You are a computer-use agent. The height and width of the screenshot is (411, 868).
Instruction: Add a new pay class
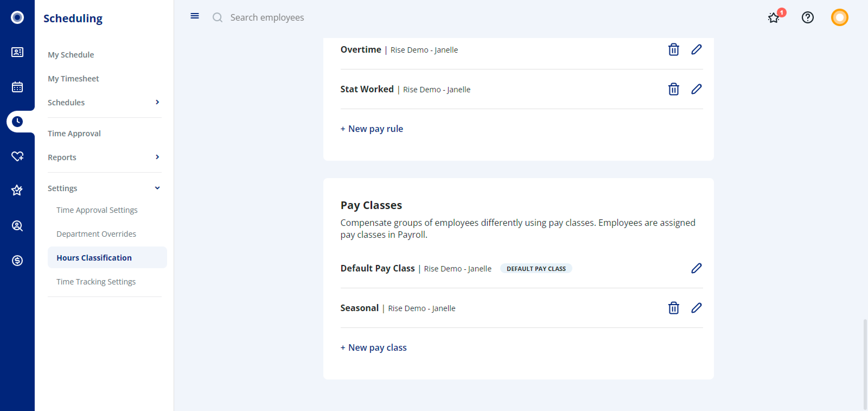373,347
